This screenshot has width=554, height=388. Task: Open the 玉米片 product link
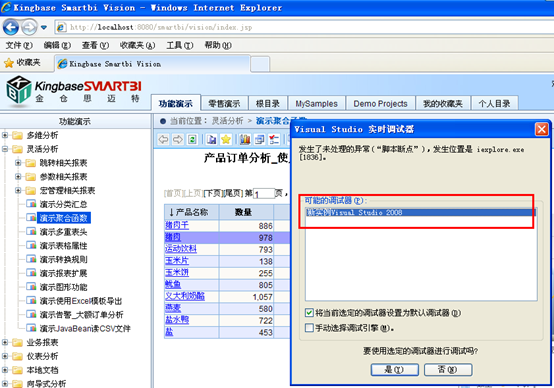[x=177, y=261]
